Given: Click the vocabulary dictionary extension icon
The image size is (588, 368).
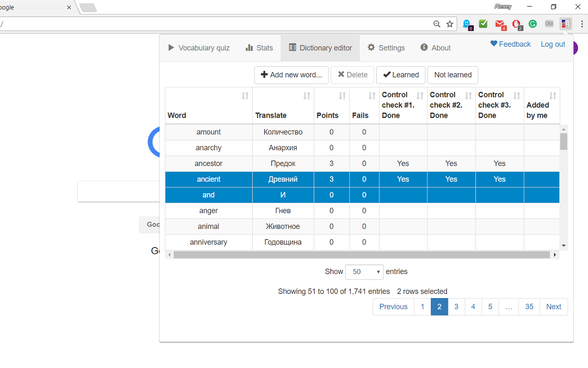Looking at the screenshot, I should [565, 24].
